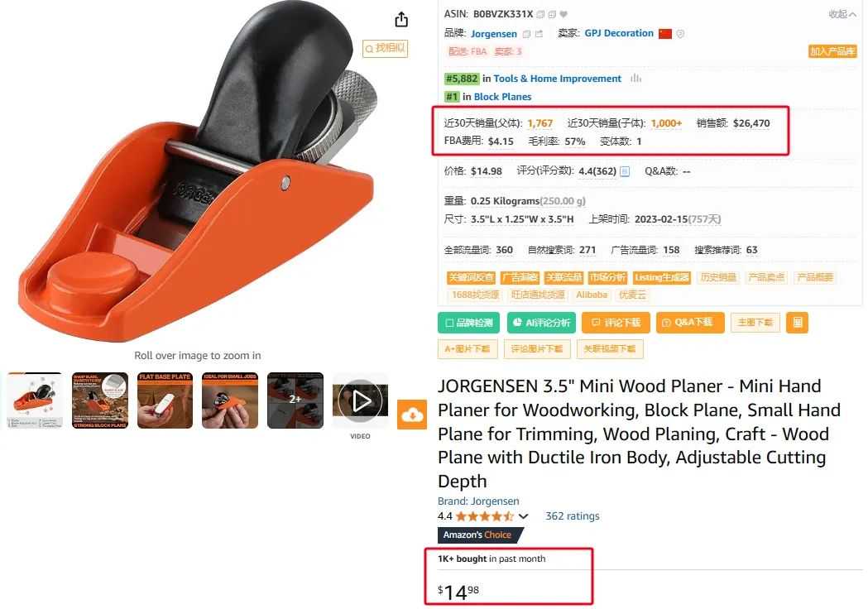Image resolution: width=868 pixels, height=609 pixels.
Task: Open the Tools & Home Improvement category link
Action: (557, 79)
